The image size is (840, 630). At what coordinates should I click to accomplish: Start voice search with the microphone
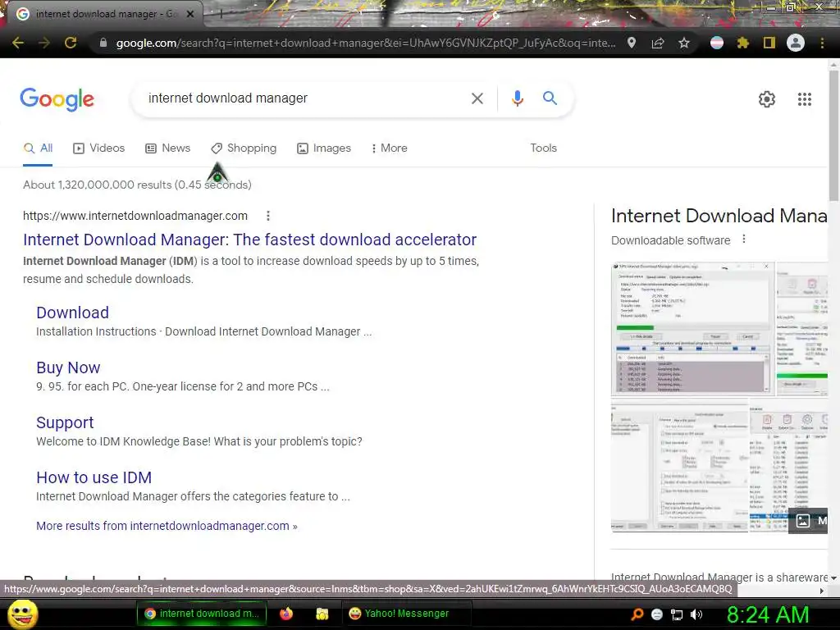point(517,98)
